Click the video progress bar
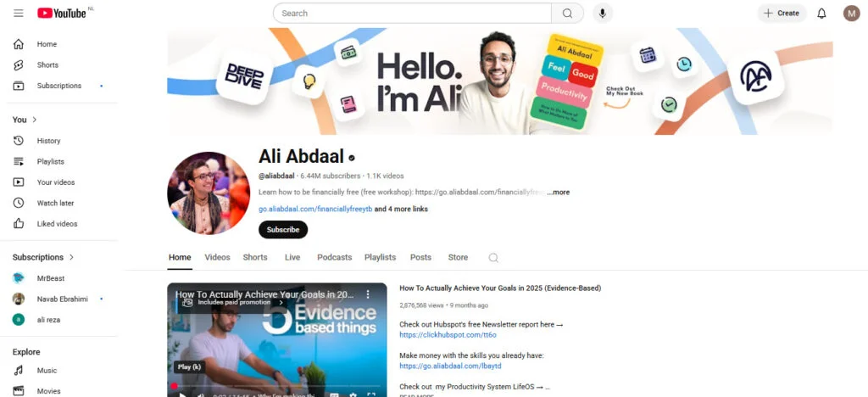Screen dimensions: 868x397 click(277, 385)
